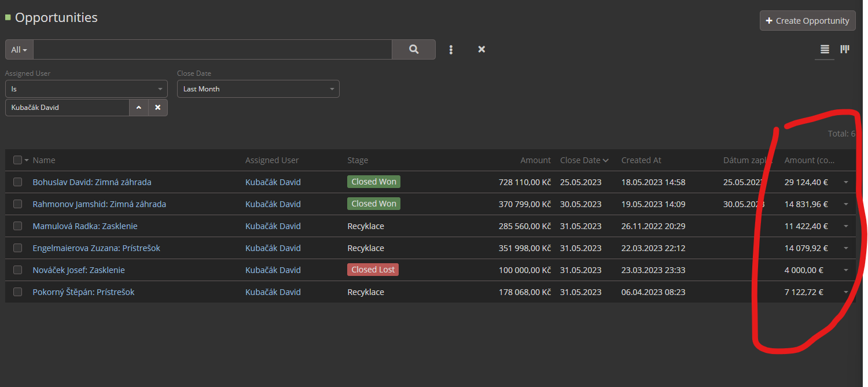Click the magnifier search button
Screen dimensions: 868x387
(413, 50)
